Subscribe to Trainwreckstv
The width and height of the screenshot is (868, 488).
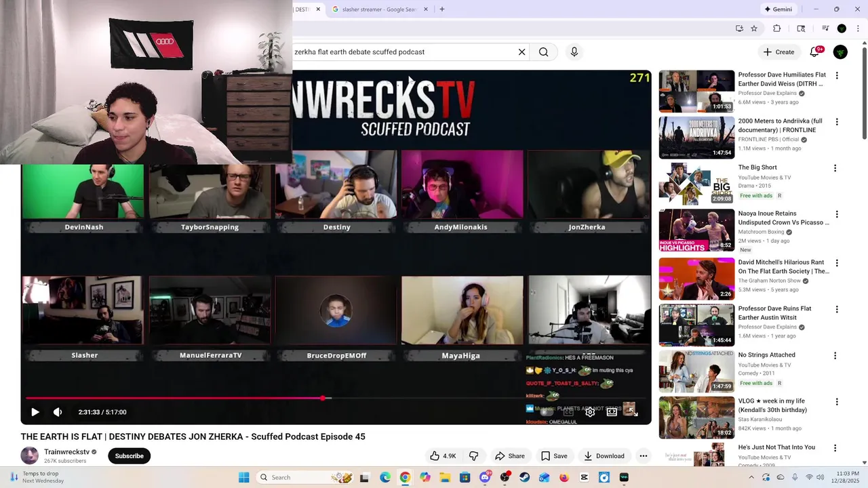(129, 456)
